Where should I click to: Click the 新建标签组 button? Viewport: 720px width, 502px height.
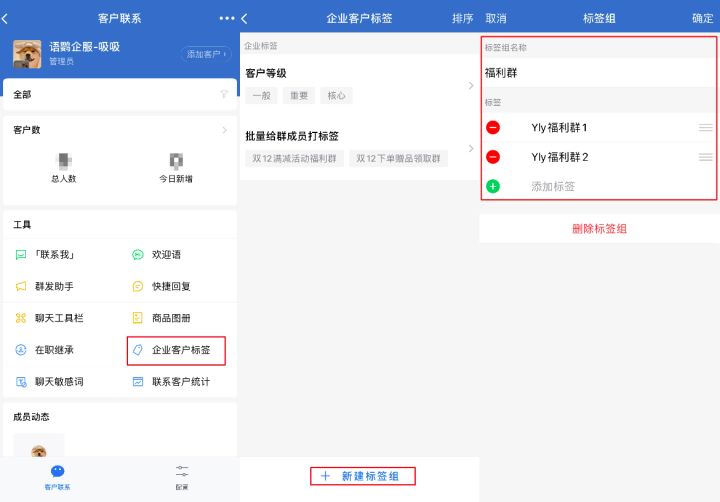tap(360, 476)
